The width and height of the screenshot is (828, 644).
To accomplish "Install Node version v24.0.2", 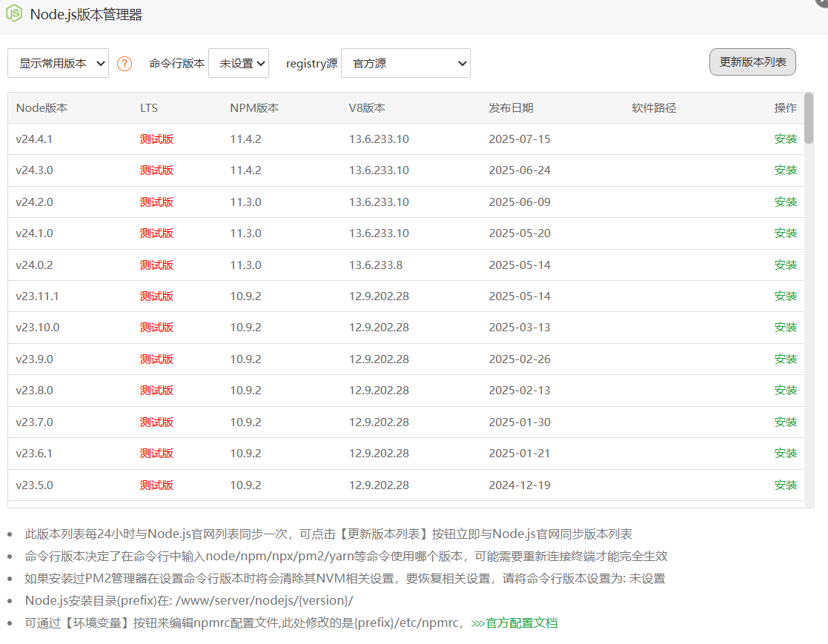I will click(785, 265).
